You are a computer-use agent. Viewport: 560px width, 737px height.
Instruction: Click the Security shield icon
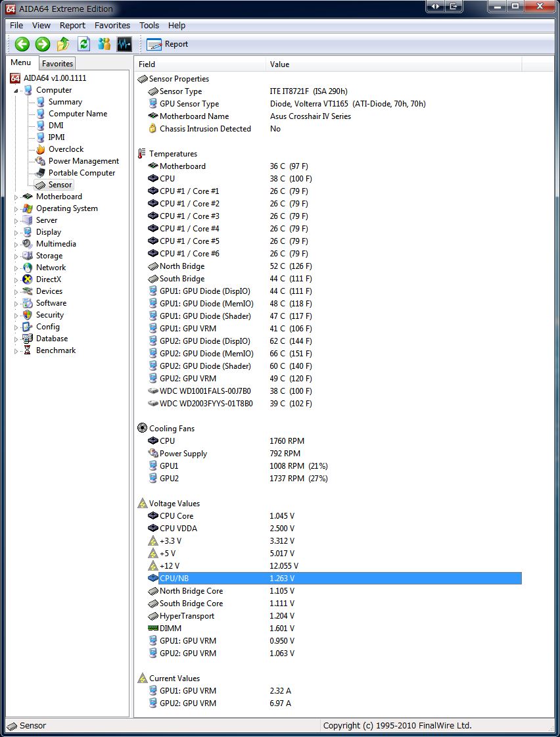tap(28, 315)
